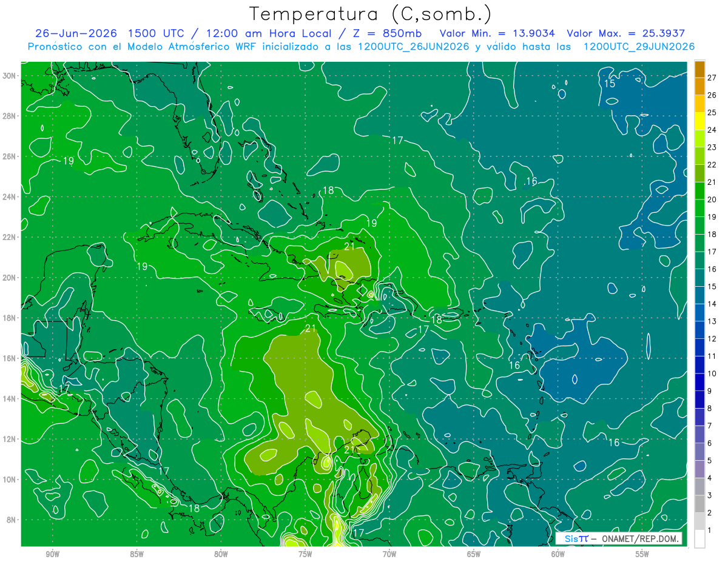Screen dimensions: 728x562
Task: Click the "70W" longitude axis label
Action: coord(389,554)
